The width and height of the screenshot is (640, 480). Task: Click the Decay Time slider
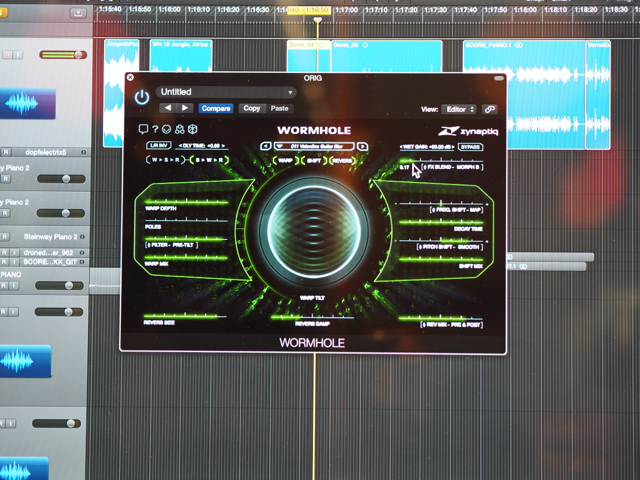(441, 222)
